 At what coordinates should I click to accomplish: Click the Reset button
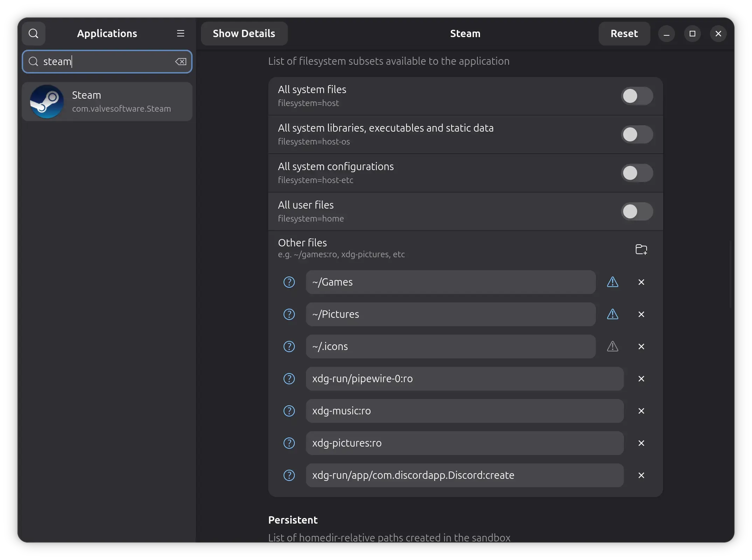624,34
